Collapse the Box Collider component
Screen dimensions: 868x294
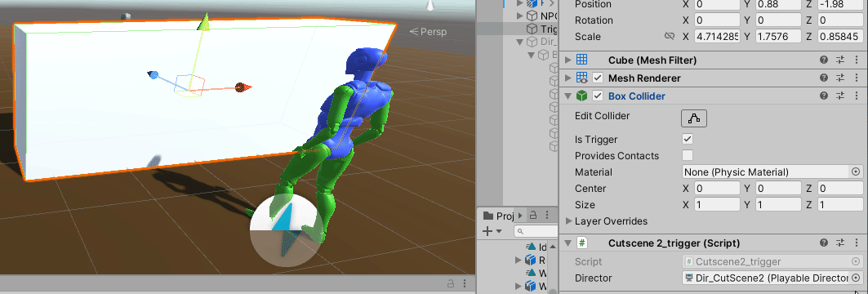point(568,96)
